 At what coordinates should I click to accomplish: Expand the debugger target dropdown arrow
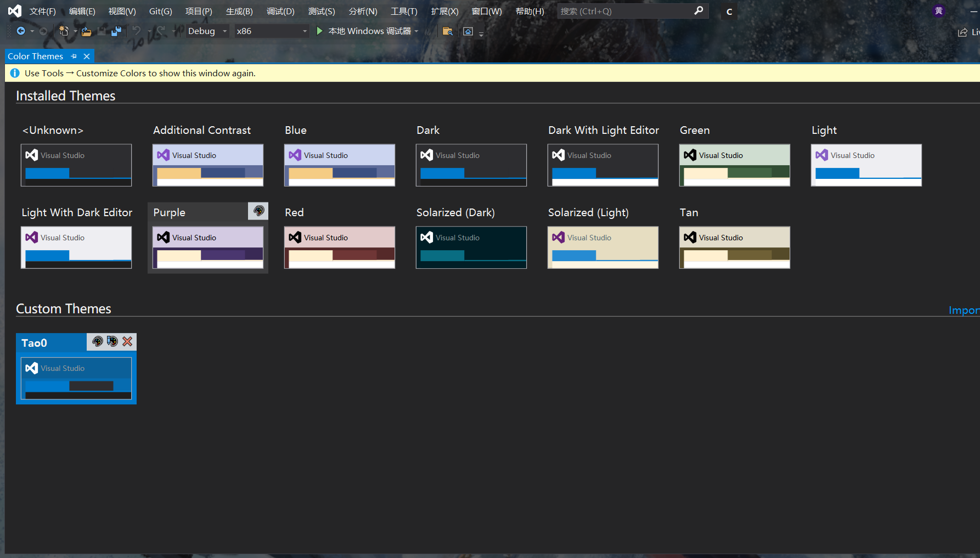(x=416, y=31)
